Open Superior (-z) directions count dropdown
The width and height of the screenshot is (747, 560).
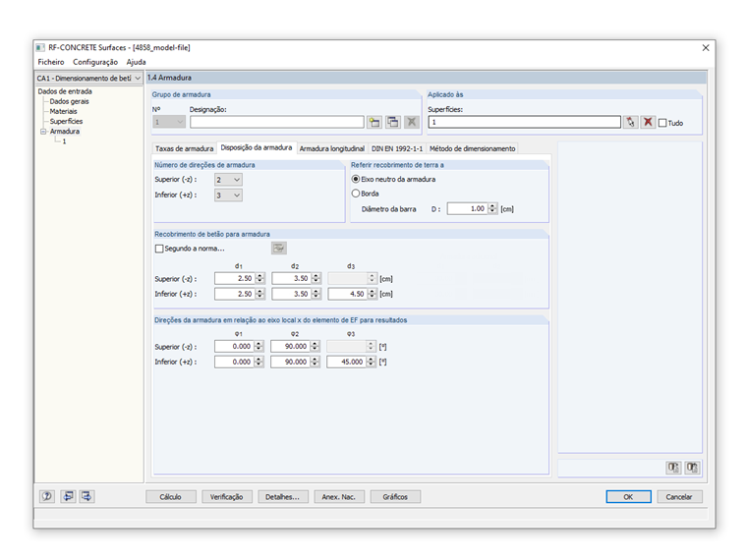point(228,180)
